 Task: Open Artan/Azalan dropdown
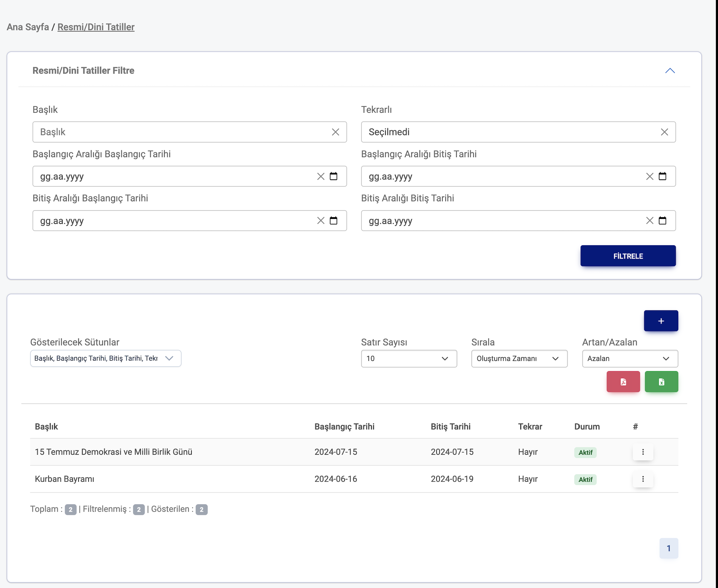coord(630,358)
